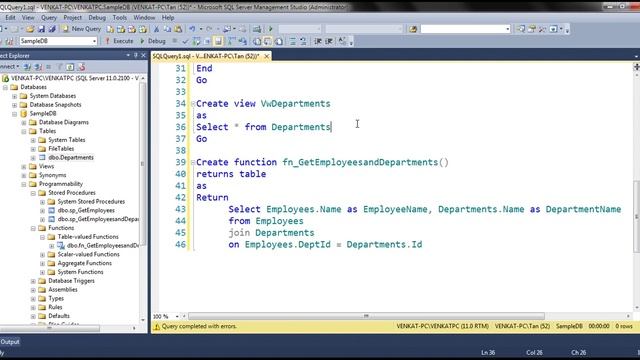Undo the last edit with Undo icon
The image size is (640, 360).
(192, 29)
